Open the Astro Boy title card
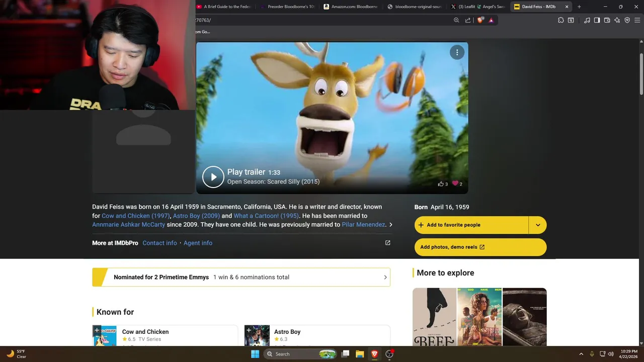This screenshot has width=644, height=362. [x=317, y=335]
